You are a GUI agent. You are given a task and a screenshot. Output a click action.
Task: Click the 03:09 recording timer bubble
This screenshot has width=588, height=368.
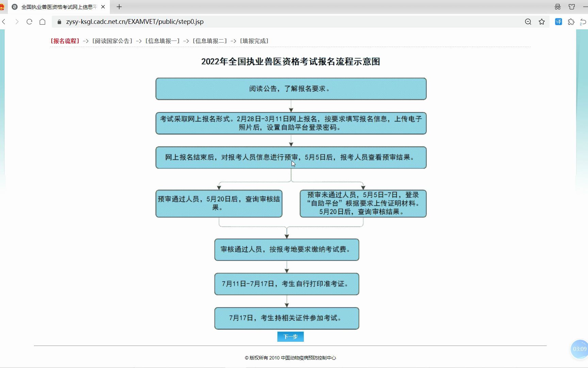[579, 349]
